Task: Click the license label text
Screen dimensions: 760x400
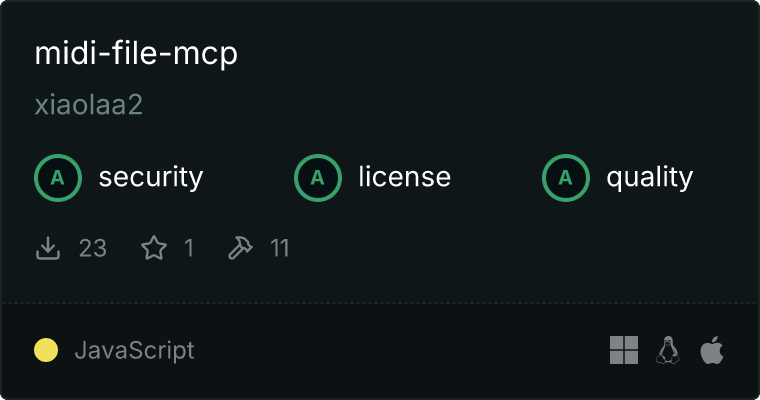Action: click(405, 176)
